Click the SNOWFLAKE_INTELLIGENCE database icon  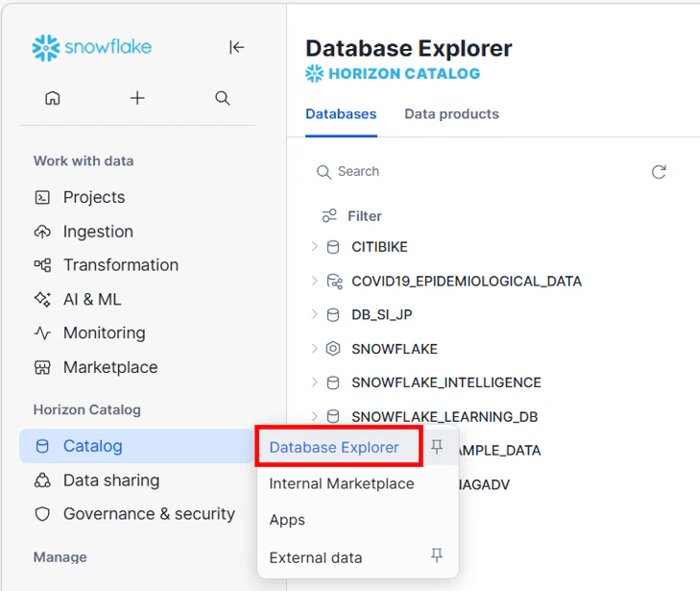pos(333,382)
